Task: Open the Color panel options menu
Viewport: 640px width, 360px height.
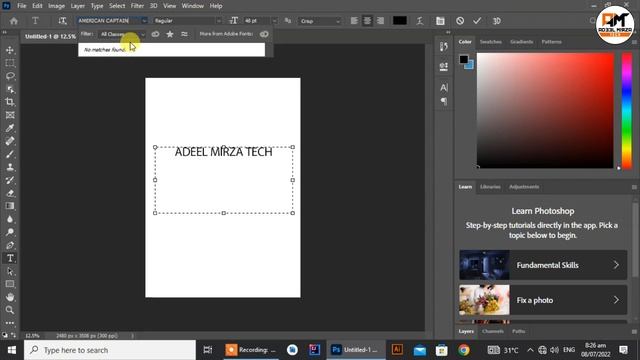Action: coord(634,42)
